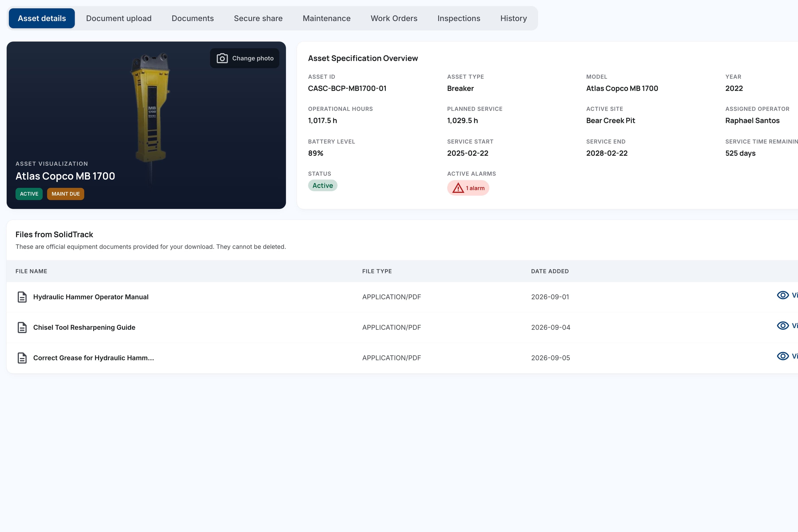798x532 pixels.
Task: Click the active site Bear Creek Pit
Action: point(610,121)
